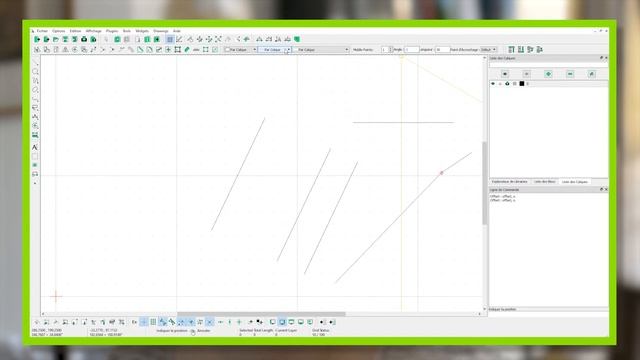
Task: Switch to the Explorateur de Librairie tab
Action: tap(509, 182)
